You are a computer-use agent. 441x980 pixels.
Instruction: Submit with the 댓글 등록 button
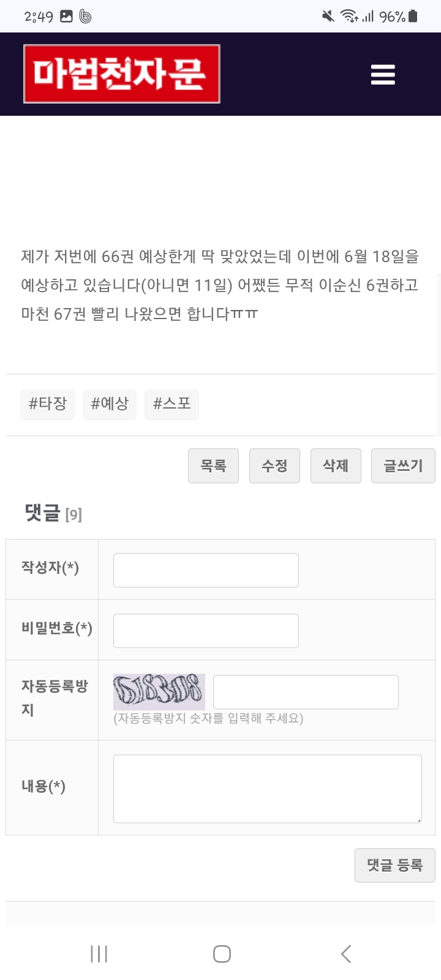click(395, 865)
